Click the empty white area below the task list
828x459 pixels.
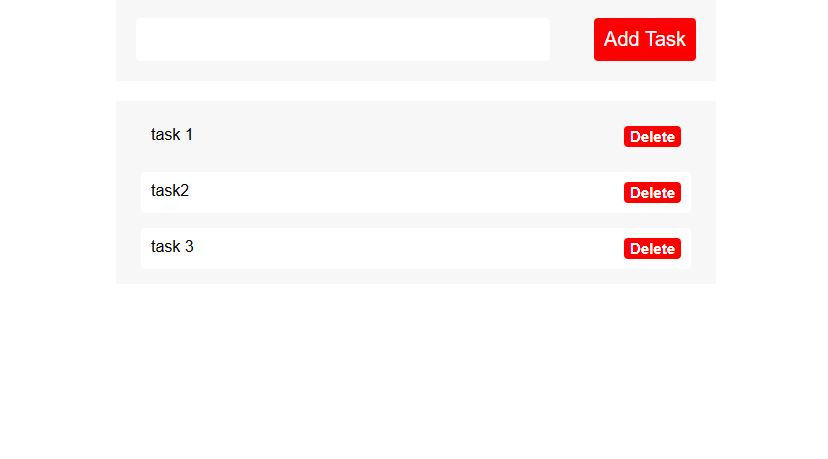(x=415, y=370)
